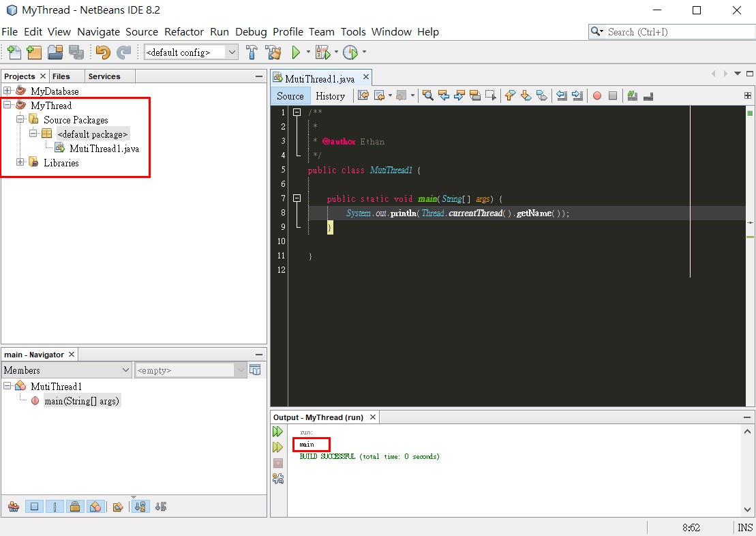This screenshot has height=536, width=756.
Task: Click the Source view button
Action: click(x=290, y=96)
